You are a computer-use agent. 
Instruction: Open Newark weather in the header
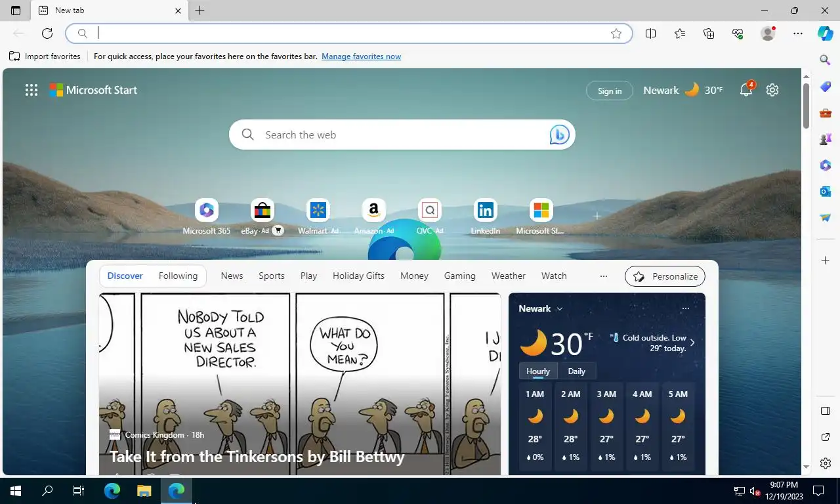pyautogui.click(x=682, y=90)
